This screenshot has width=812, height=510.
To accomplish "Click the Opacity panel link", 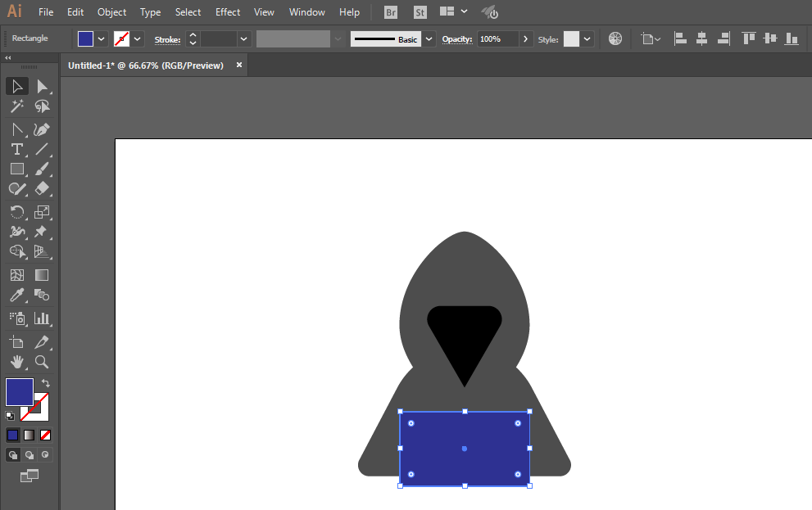I will coord(456,39).
